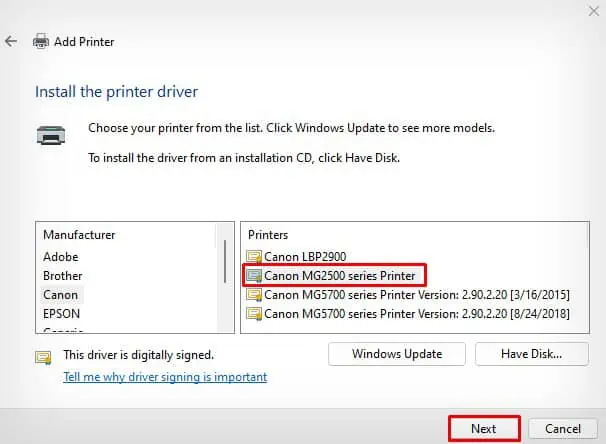
Task: Proceed with the Next button
Action: click(483, 428)
